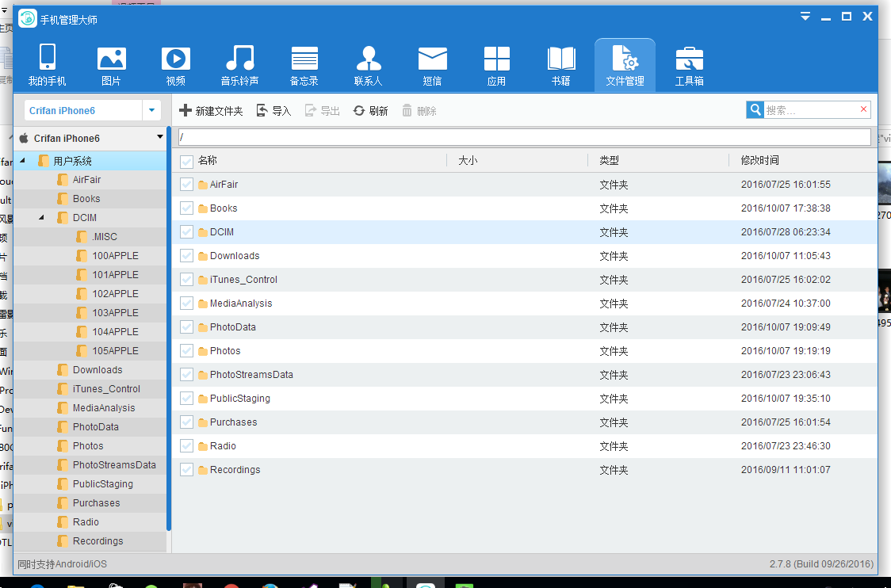Check the Books folder checkbox
The height and width of the screenshot is (588, 891).
186,208
